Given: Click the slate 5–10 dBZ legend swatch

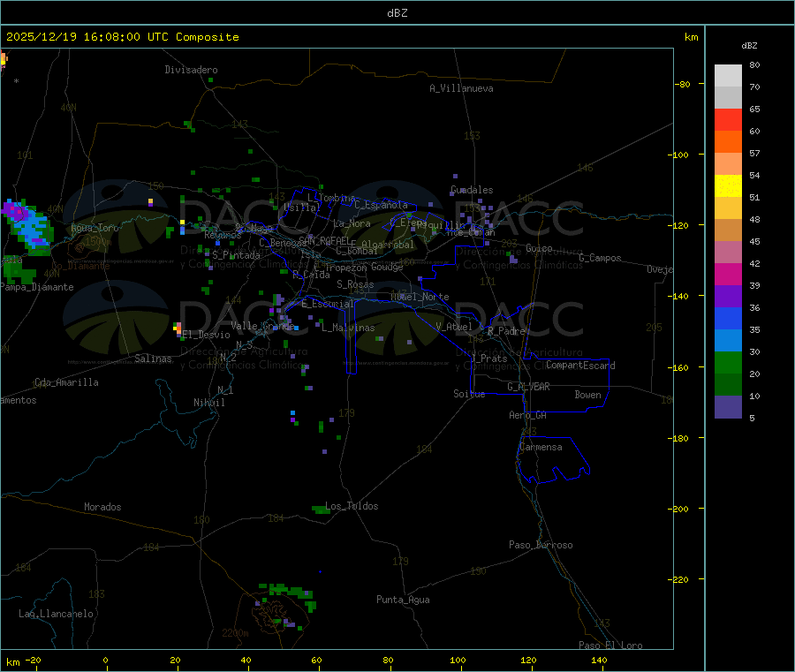Looking at the screenshot, I should [728, 407].
